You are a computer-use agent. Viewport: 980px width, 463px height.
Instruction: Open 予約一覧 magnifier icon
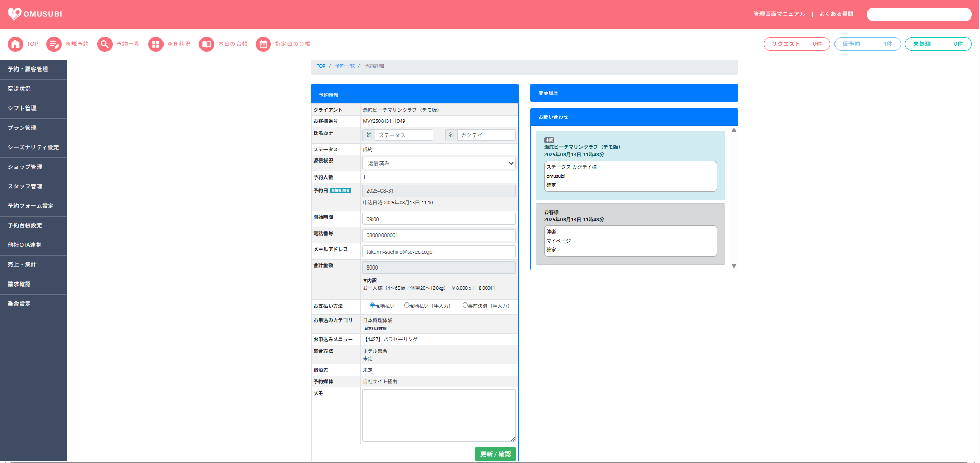tap(105, 44)
